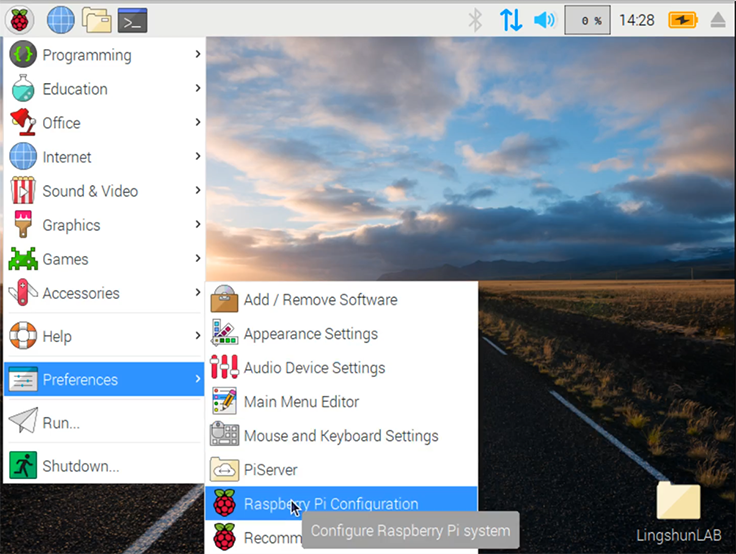Open the Internet category
Viewport: 736px width, 554px height.
click(x=105, y=157)
